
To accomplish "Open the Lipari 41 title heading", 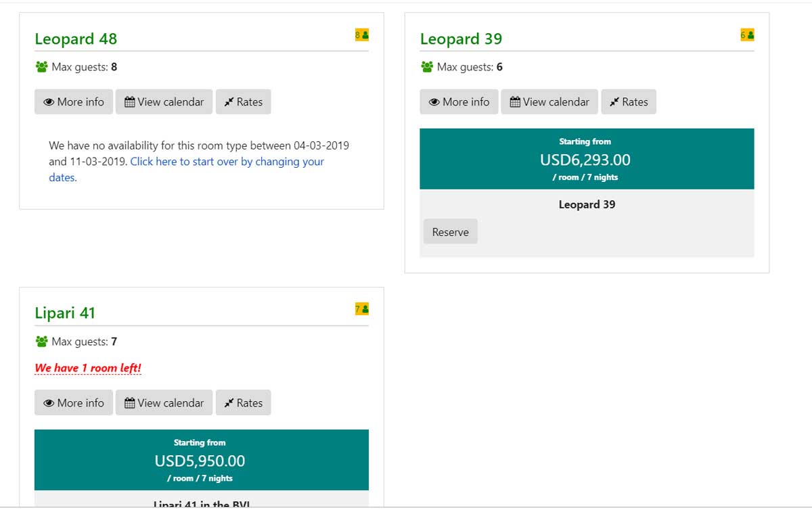I will point(65,313).
